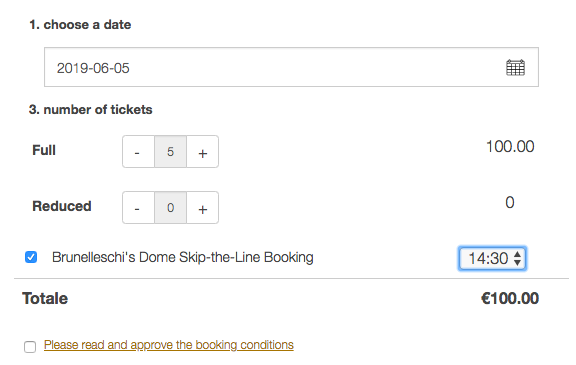
Task: Open the calendar date picker icon
Action: (515, 68)
